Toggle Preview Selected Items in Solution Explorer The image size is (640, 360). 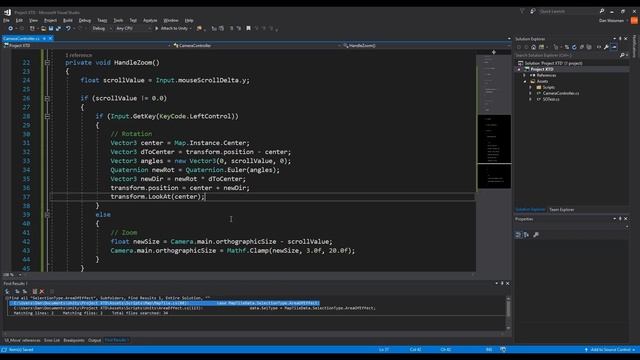point(614,47)
